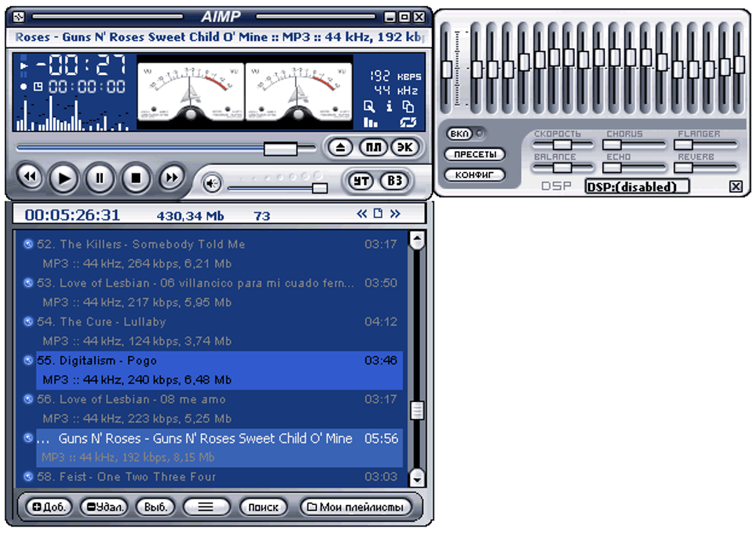
Task: Click the timer clock icon beside 00:00:00
Action: pyautogui.click(x=38, y=87)
